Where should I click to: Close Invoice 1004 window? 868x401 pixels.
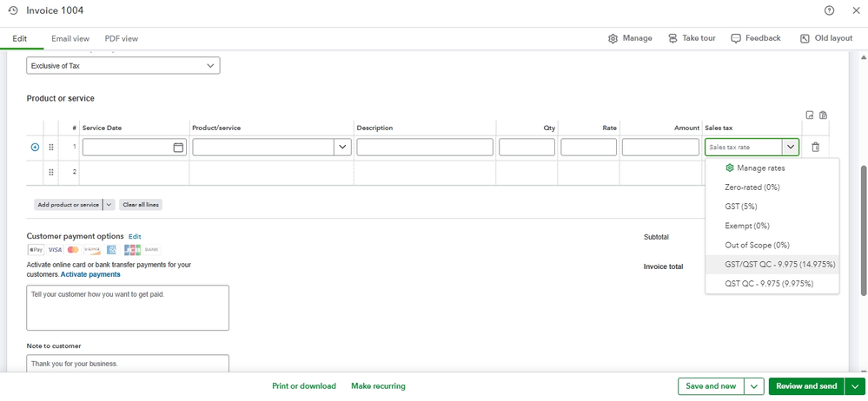tap(855, 10)
